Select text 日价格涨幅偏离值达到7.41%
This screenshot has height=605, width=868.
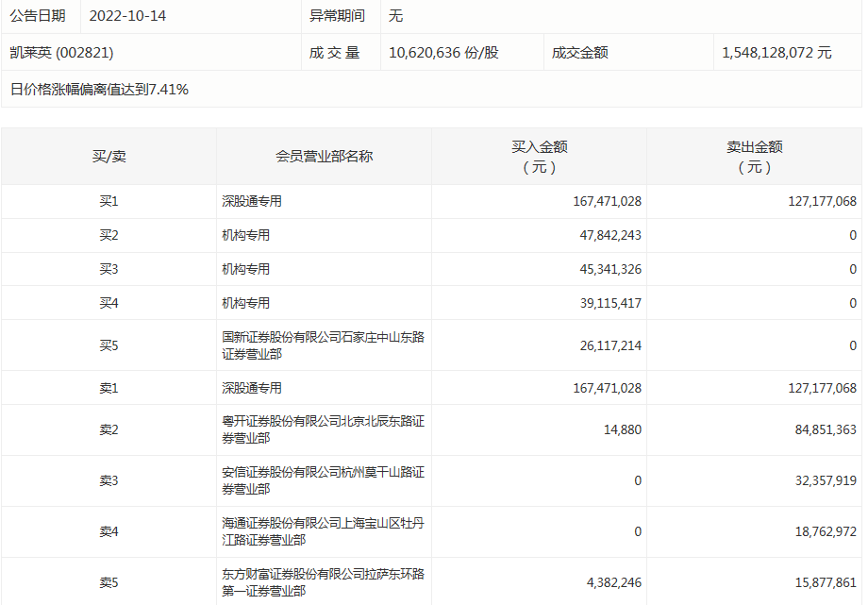tap(100, 90)
